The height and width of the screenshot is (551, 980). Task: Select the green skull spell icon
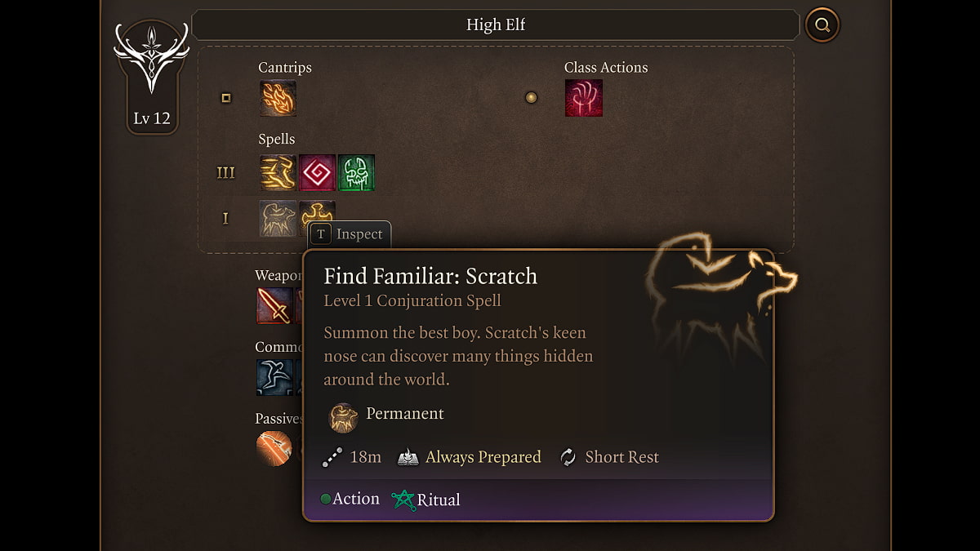pyautogui.click(x=356, y=173)
